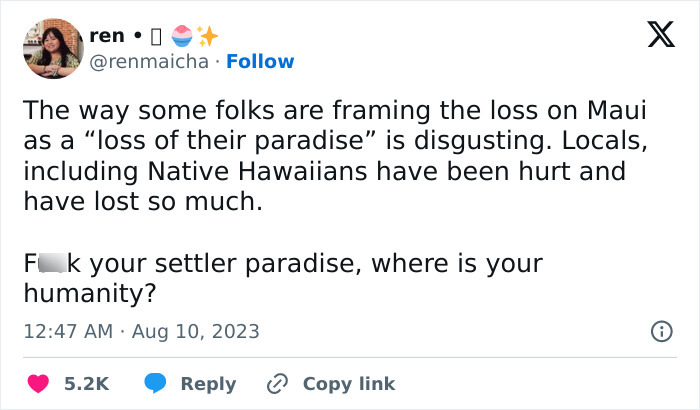
Task: Click the "Copy link" text
Action: (x=349, y=383)
